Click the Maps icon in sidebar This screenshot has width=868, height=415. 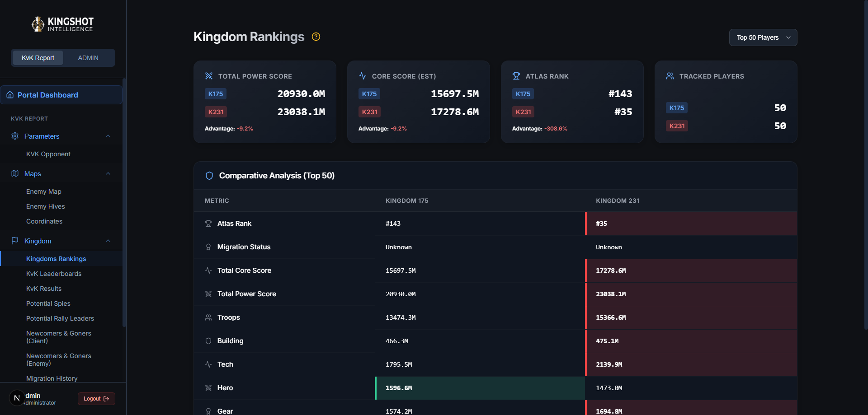15,173
